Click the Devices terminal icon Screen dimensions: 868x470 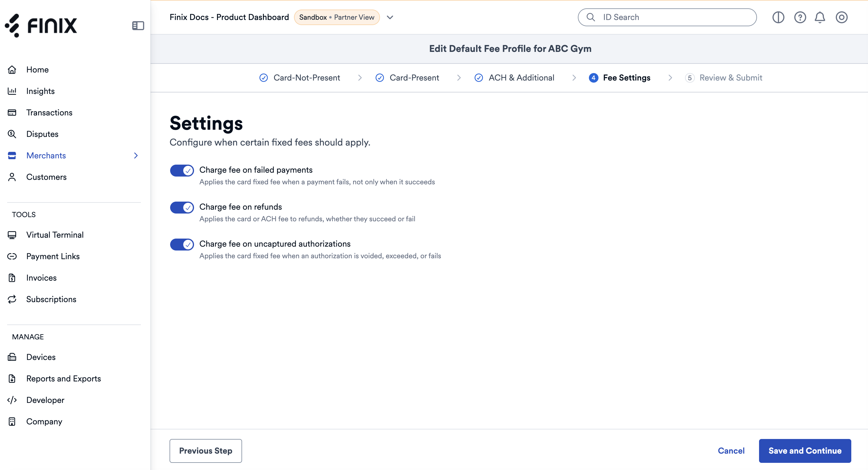(12, 357)
